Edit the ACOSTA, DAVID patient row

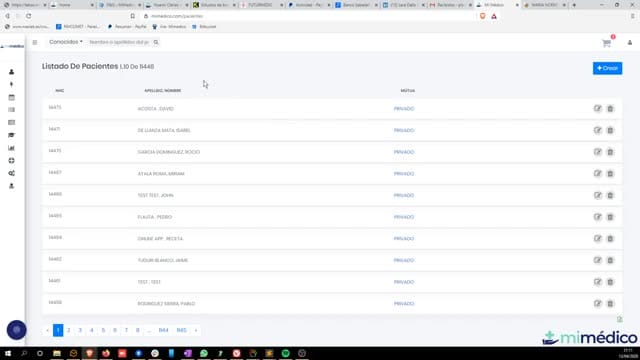coord(598,109)
